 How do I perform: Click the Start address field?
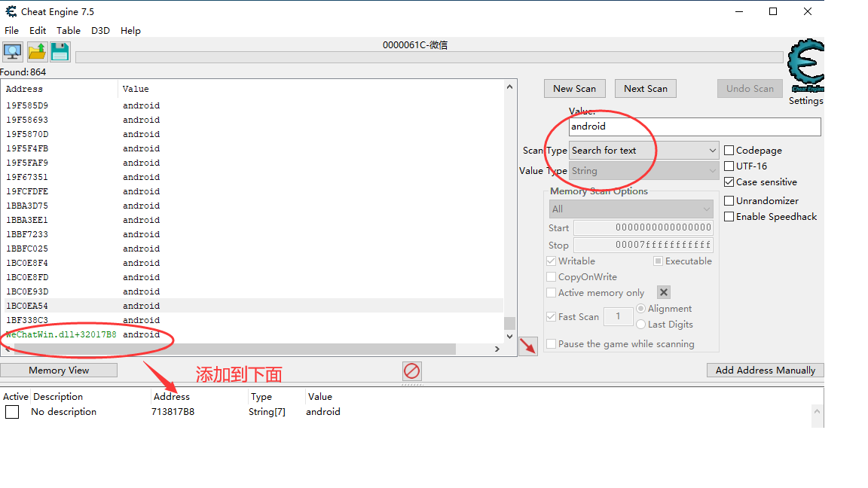(x=643, y=227)
